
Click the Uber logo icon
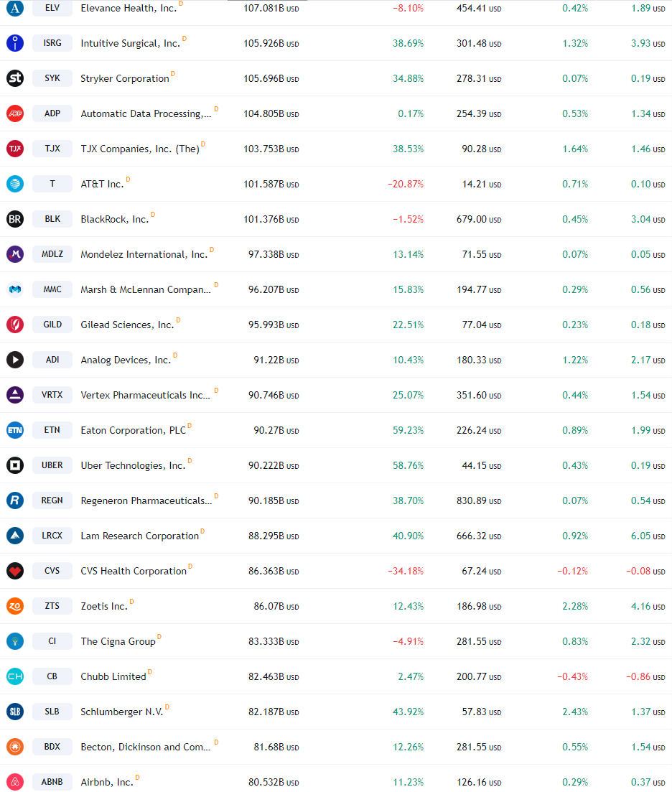click(x=15, y=465)
